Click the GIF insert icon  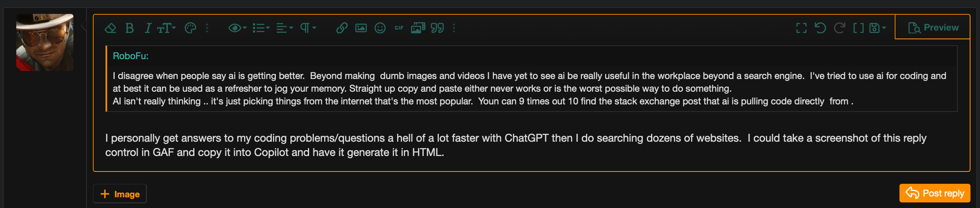pyautogui.click(x=399, y=28)
